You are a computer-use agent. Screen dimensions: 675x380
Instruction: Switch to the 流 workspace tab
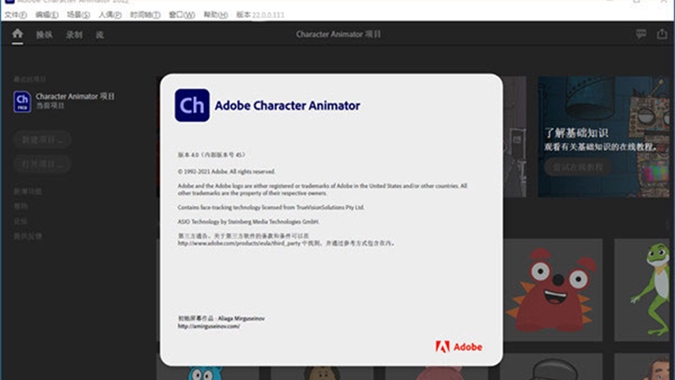100,34
